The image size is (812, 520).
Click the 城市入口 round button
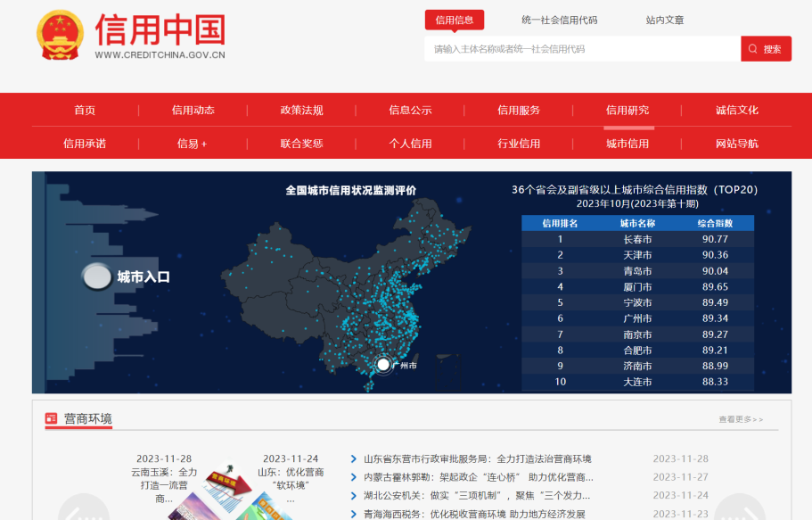click(x=97, y=277)
